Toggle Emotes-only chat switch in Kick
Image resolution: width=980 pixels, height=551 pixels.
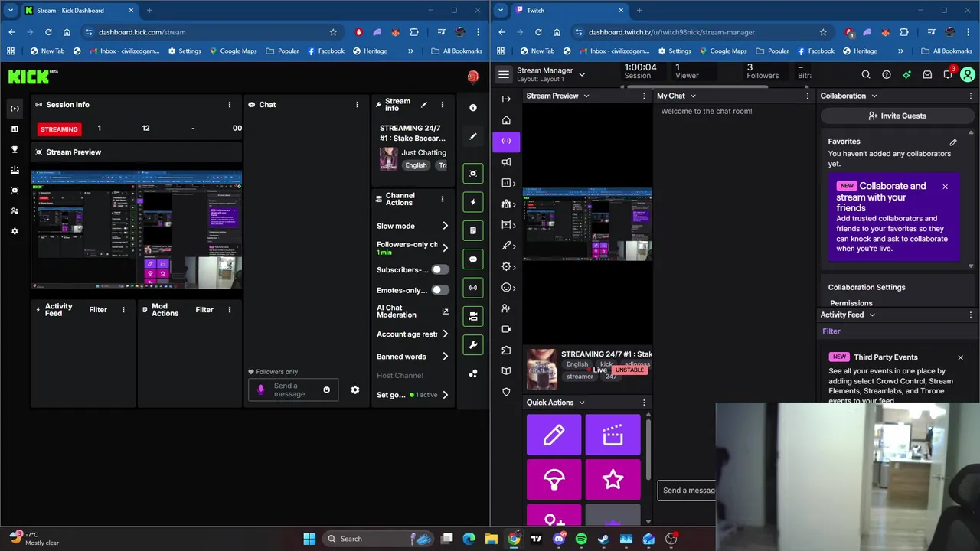(x=440, y=290)
